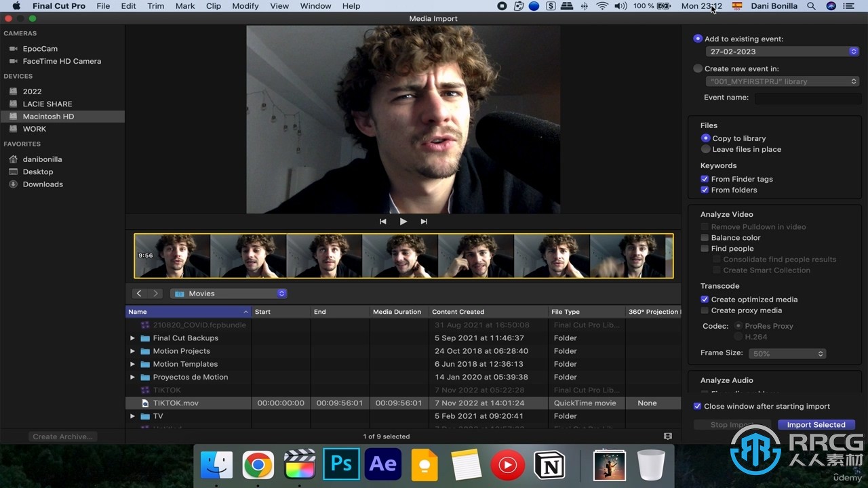The height and width of the screenshot is (488, 868).
Task: Open Spotlight search in menu bar
Action: (812, 6)
